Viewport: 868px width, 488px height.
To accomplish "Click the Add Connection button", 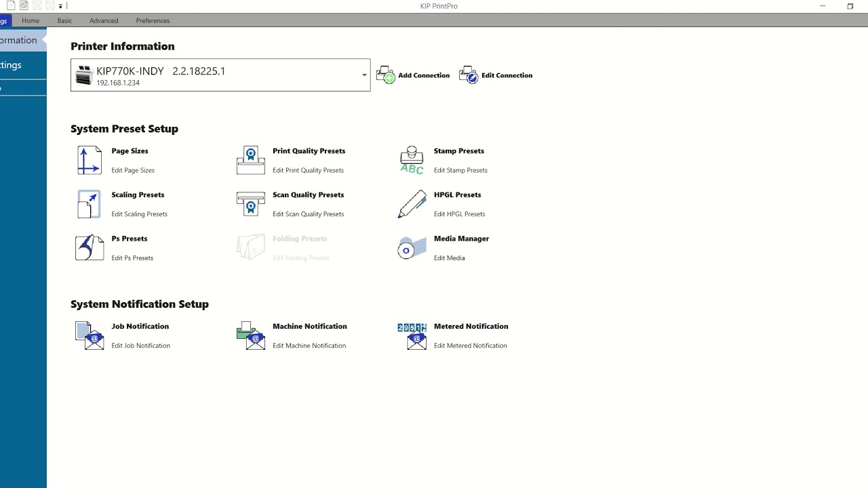I will pyautogui.click(x=413, y=75).
